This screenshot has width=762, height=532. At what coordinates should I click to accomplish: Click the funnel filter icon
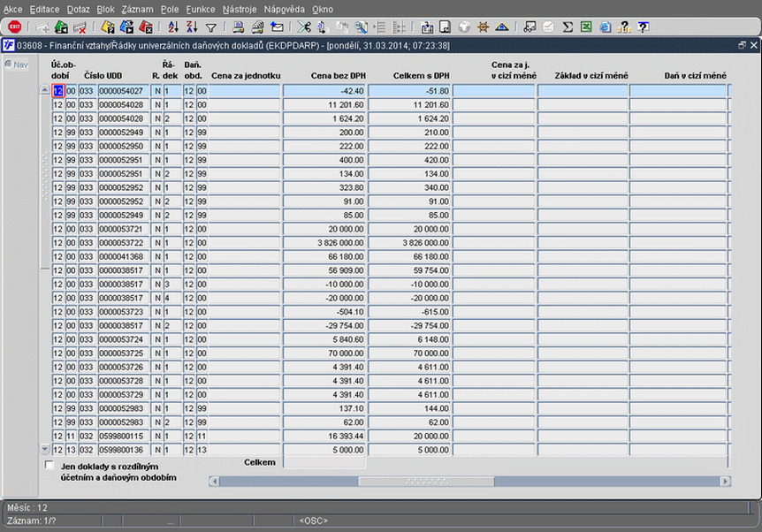coord(211,27)
